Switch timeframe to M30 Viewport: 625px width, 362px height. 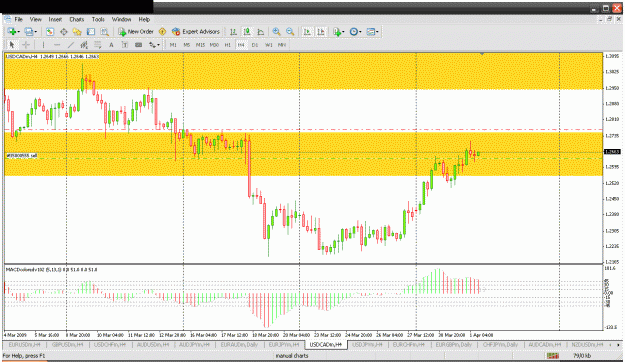[x=214, y=45]
